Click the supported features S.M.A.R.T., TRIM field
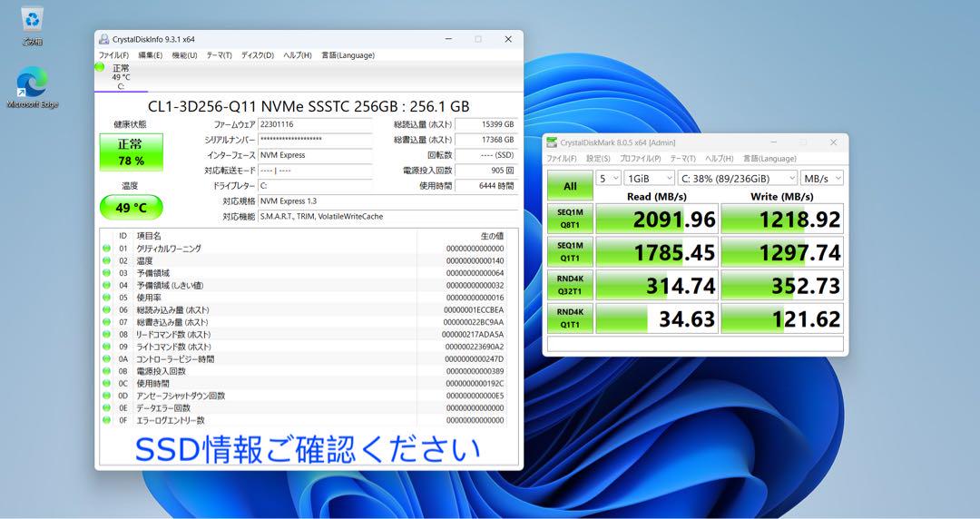This screenshot has width=980, height=519. 387,216
